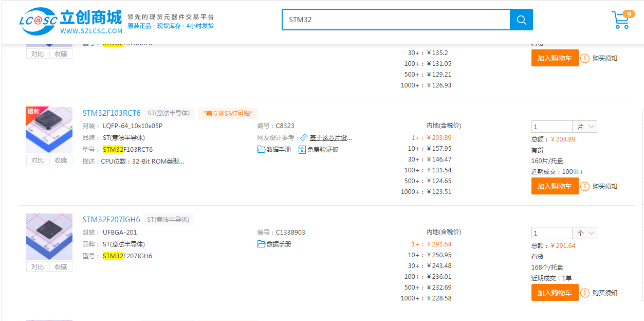Click the 爆款 badge on STM32F103RCT6 image

click(x=34, y=112)
